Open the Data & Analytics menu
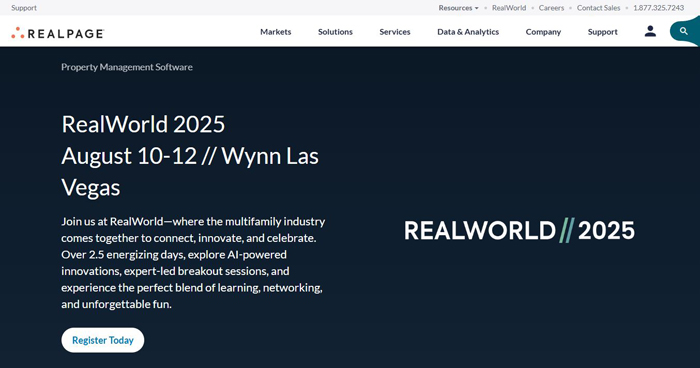Image resolution: width=700 pixels, height=368 pixels. 468,32
